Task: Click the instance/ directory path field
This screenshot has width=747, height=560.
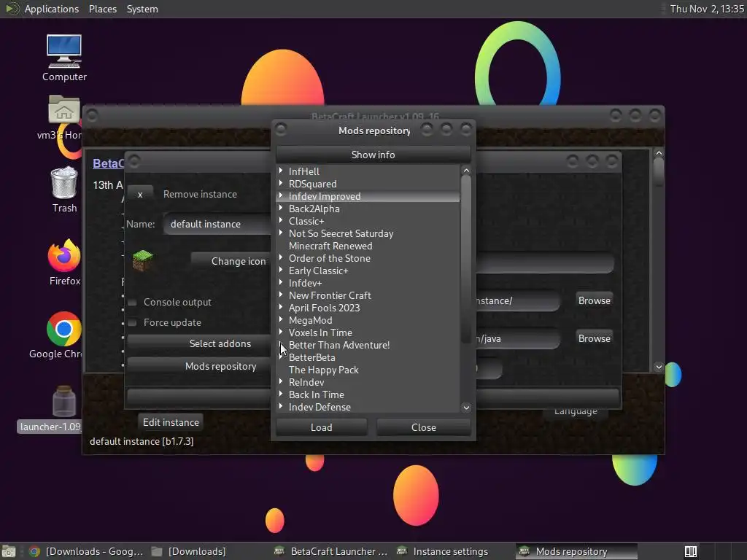Action: 517,301
